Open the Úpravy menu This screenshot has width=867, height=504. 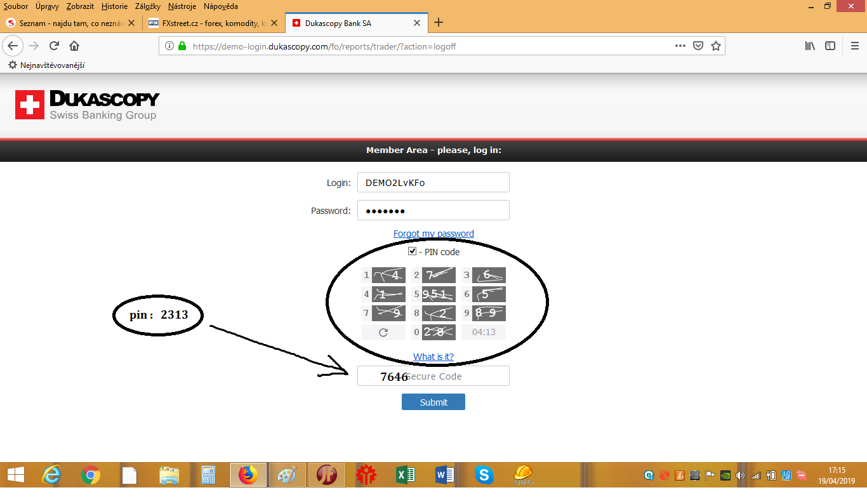48,6
